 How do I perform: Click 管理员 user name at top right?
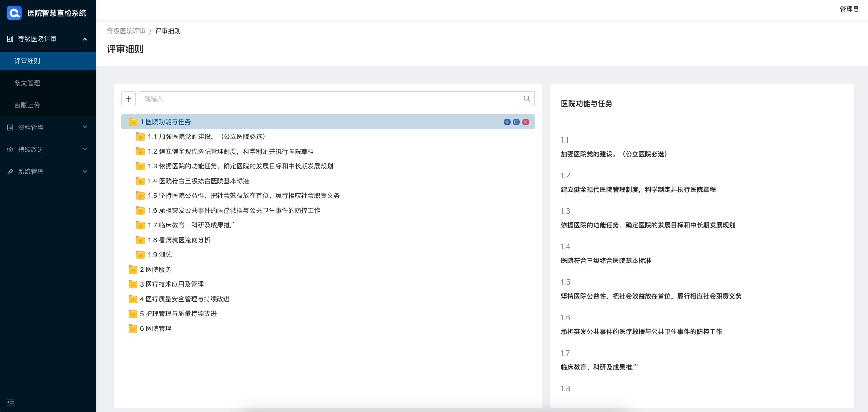(849, 9)
